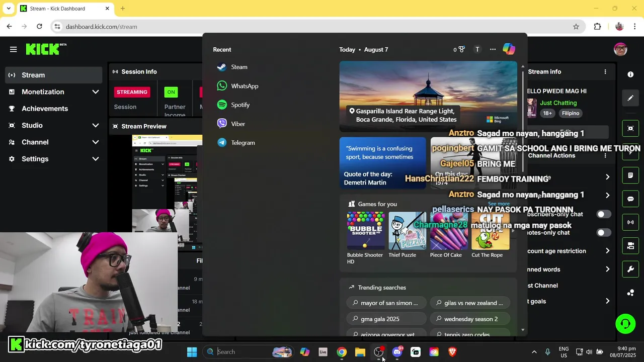Click the Just Chatting category link
This screenshot has height=362, width=644.
tap(558, 103)
